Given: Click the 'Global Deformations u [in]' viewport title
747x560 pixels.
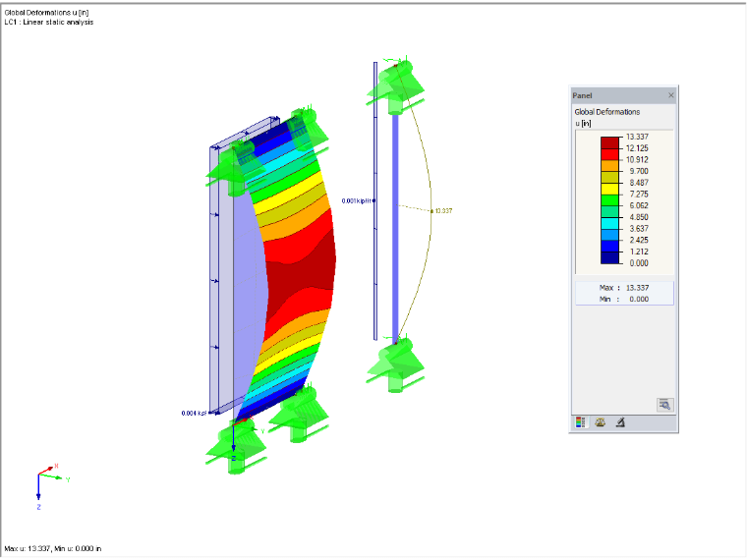Looking at the screenshot, I should (x=47, y=13).
